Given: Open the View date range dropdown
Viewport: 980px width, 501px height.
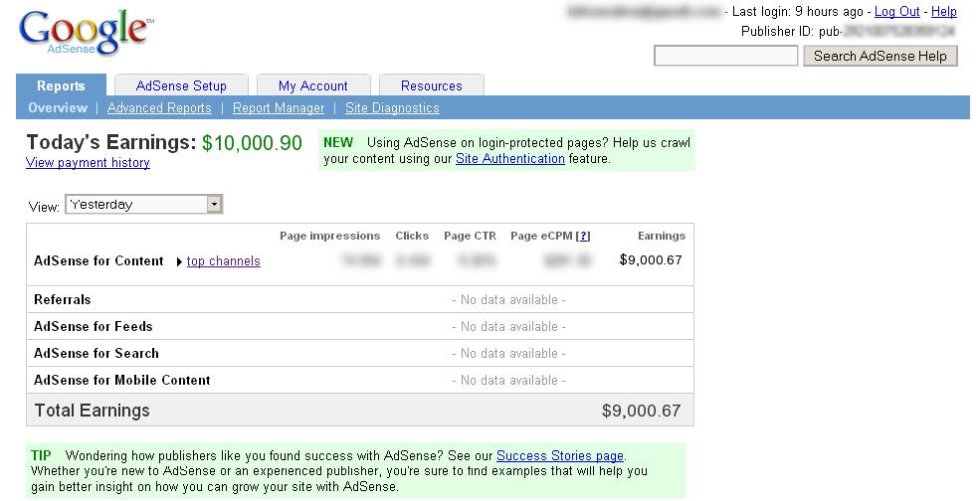Looking at the screenshot, I should (x=214, y=205).
